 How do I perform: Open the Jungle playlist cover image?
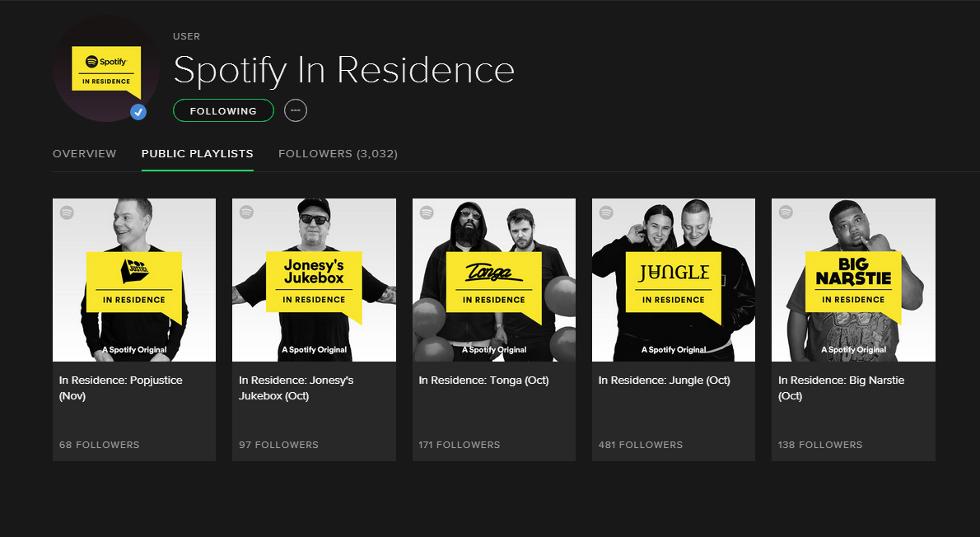pos(674,280)
